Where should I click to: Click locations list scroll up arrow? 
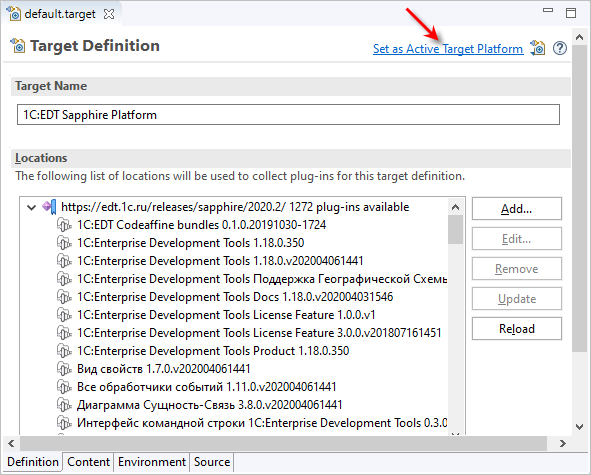[x=455, y=207]
